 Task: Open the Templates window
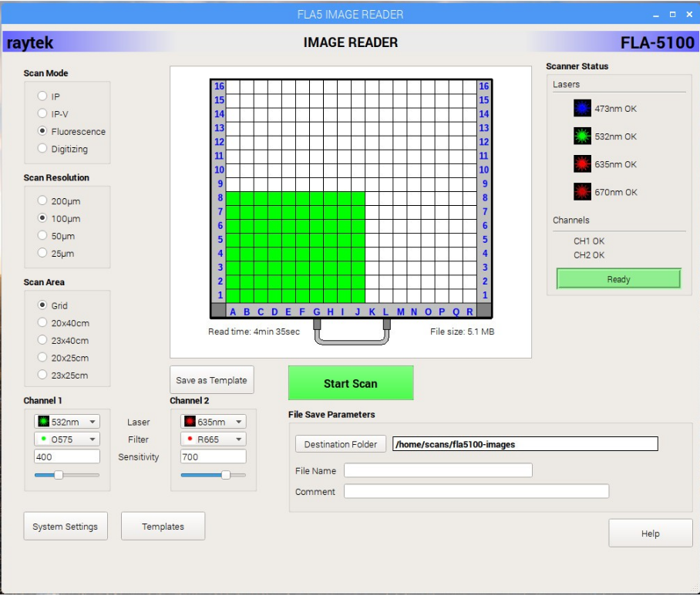163,527
